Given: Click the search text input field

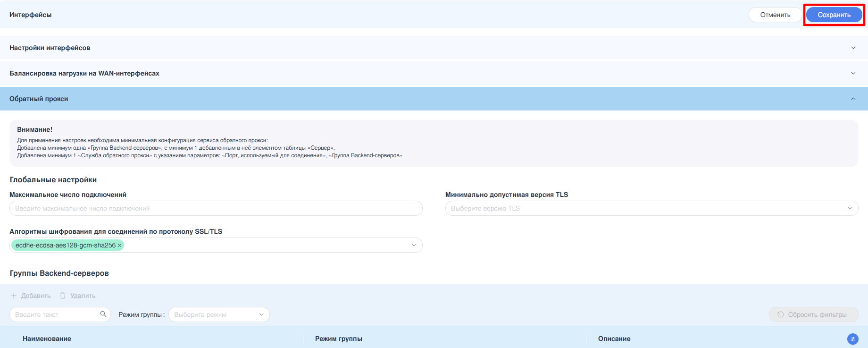Looking at the screenshot, I should pos(54,314).
